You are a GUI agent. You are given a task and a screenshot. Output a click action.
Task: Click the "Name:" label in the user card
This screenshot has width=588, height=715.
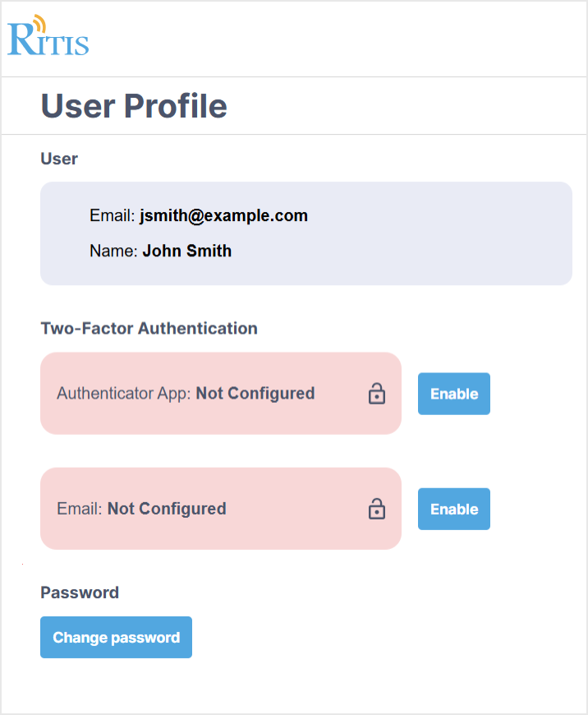click(x=113, y=251)
